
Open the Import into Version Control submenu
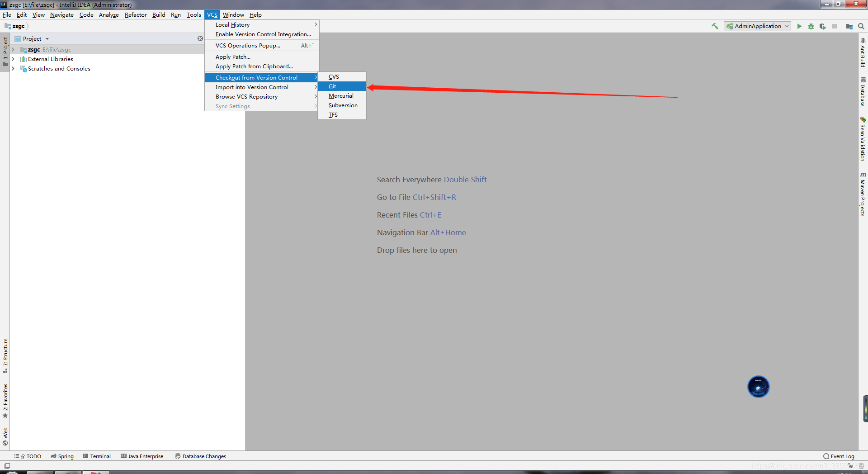tap(262, 87)
